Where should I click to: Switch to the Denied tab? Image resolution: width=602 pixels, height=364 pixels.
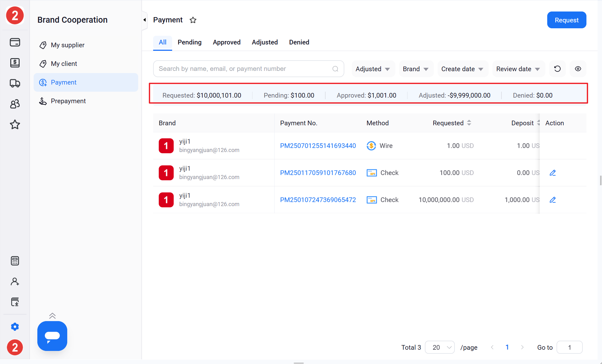click(x=299, y=42)
